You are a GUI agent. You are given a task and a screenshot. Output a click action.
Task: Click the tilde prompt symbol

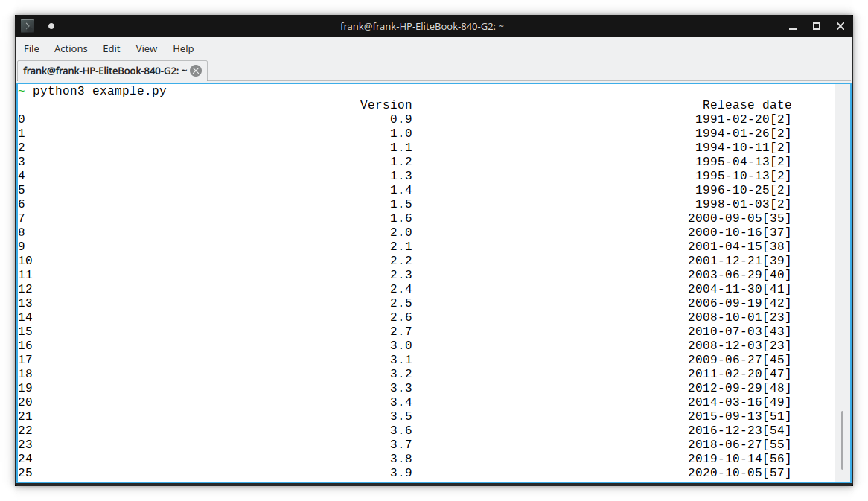pyautogui.click(x=21, y=90)
